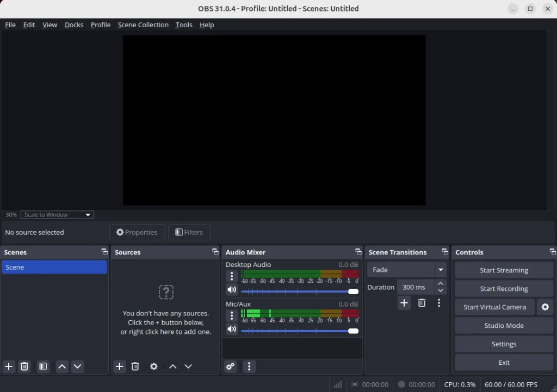This screenshot has height=392, width=557.
Task: Open scene filters icon in Scenes panel
Action: click(x=43, y=366)
